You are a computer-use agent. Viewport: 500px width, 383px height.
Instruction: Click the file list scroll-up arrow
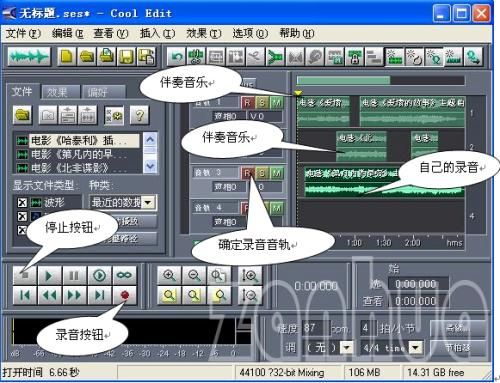(x=150, y=139)
